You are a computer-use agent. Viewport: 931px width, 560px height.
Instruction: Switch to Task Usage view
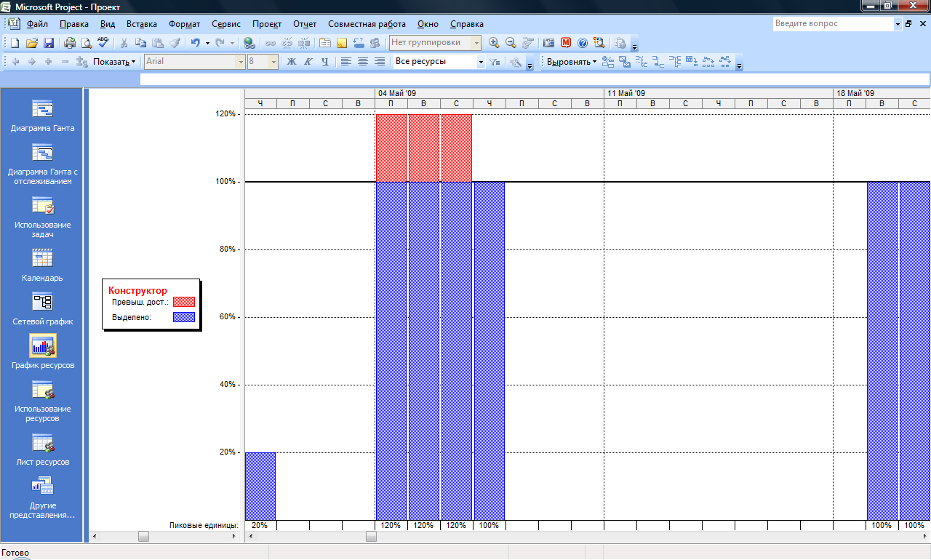[x=42, y=217]
